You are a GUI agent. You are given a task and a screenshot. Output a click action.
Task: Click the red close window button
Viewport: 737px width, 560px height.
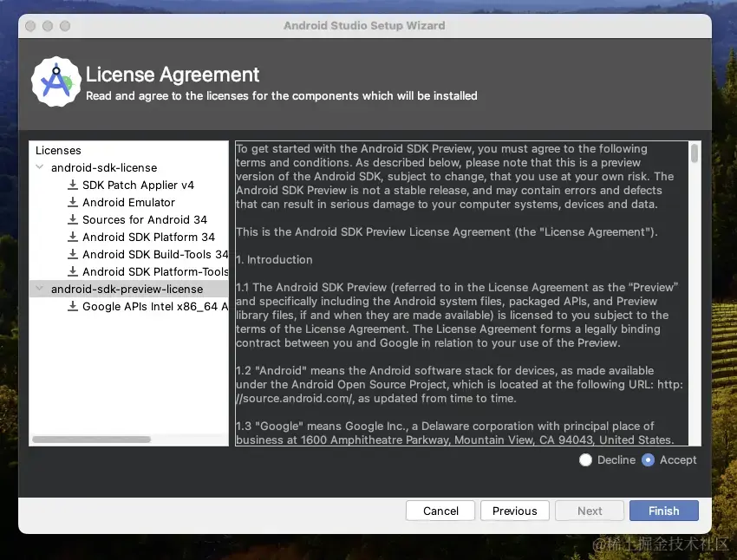[30, 26]
